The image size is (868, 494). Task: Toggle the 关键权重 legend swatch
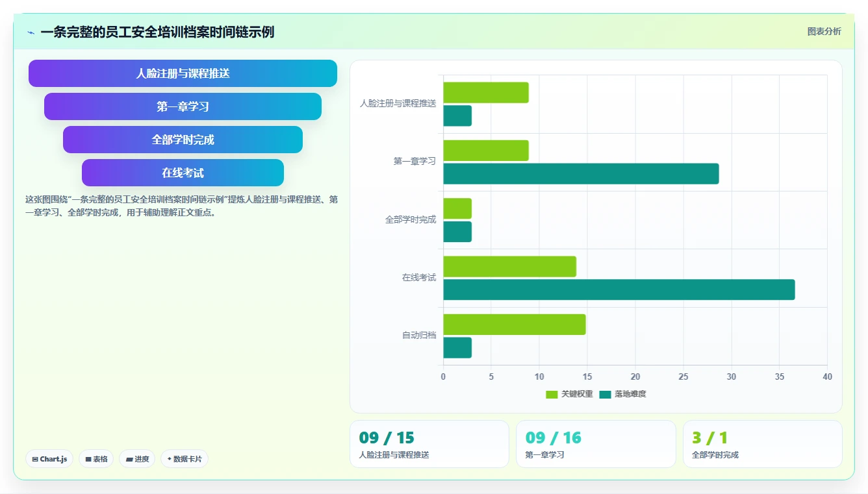click(x=552, y=394)
